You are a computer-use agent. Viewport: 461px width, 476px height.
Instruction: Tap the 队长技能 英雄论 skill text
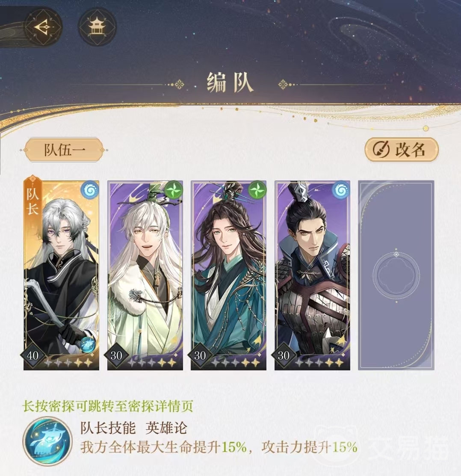[134, 429]
